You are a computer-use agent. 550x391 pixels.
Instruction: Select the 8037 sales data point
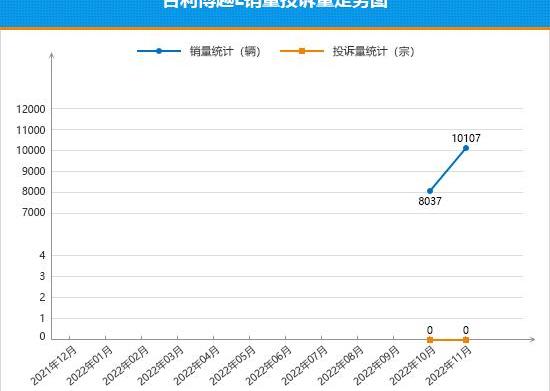coord(430,191)
